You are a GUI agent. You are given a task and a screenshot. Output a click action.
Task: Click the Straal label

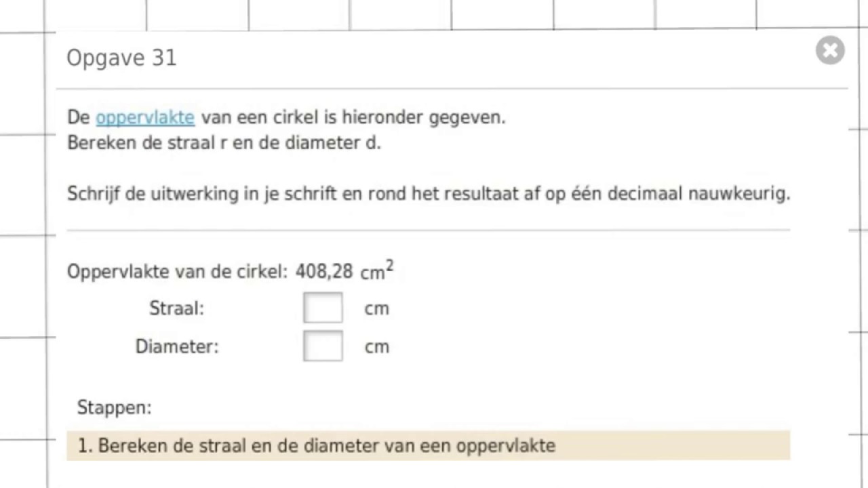[x=176, y=308]
